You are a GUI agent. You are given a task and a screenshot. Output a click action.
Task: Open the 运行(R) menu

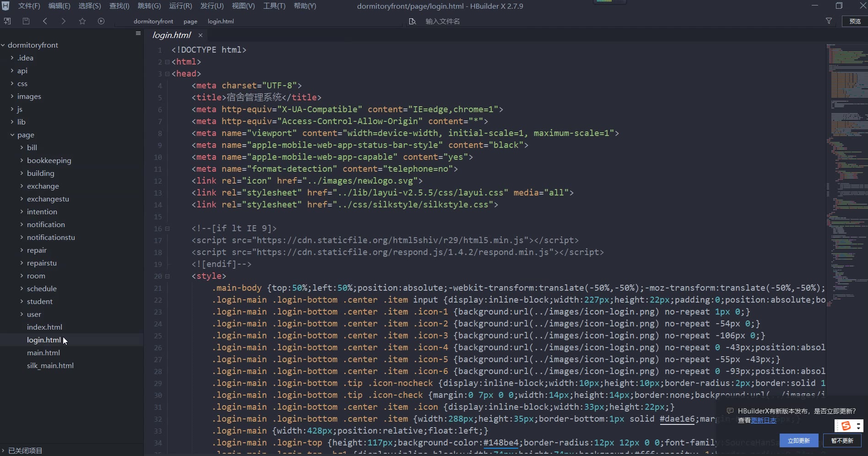tap(180, 6)
